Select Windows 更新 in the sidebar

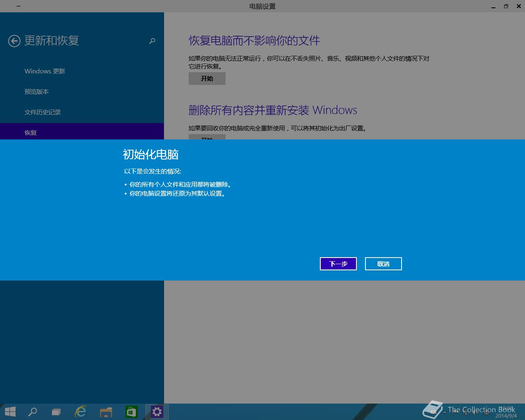click(x=45, y=71)
